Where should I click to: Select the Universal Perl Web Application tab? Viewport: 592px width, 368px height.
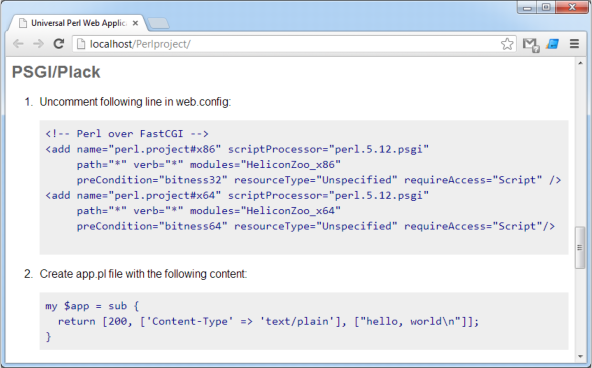[x=76, y=23]
